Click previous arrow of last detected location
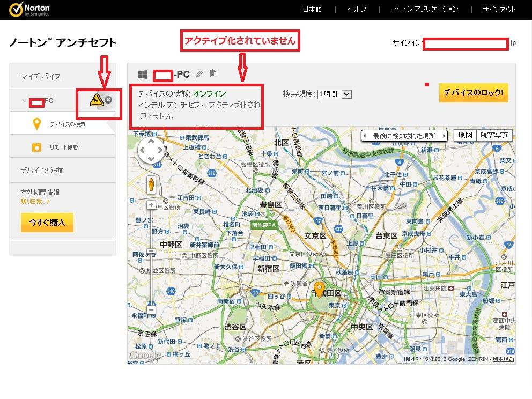This screenshot has height=399, width=532. (365, 136)
